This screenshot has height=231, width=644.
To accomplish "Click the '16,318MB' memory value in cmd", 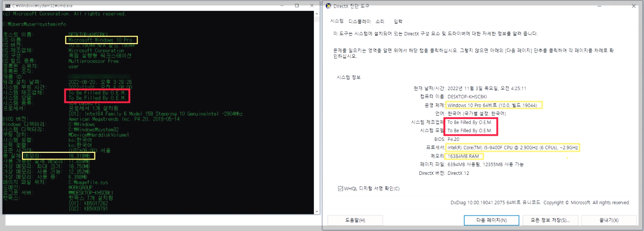I will pos(79,156).
